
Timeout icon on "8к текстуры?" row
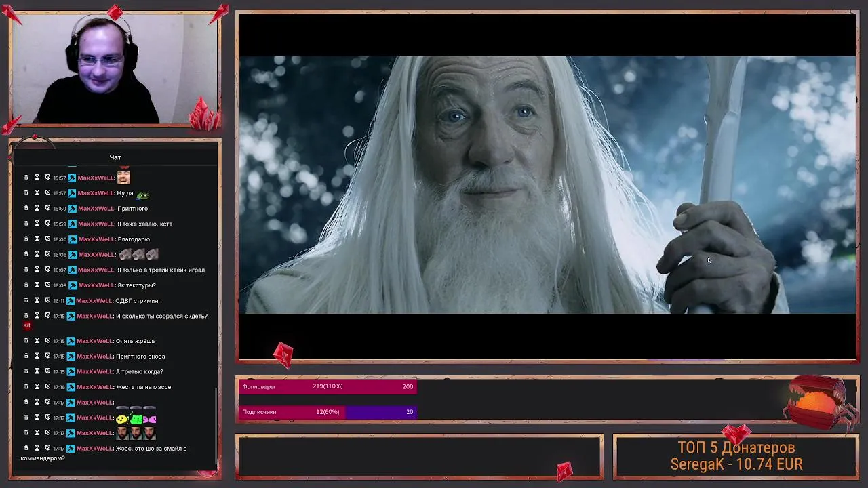(x=37, y=285)
